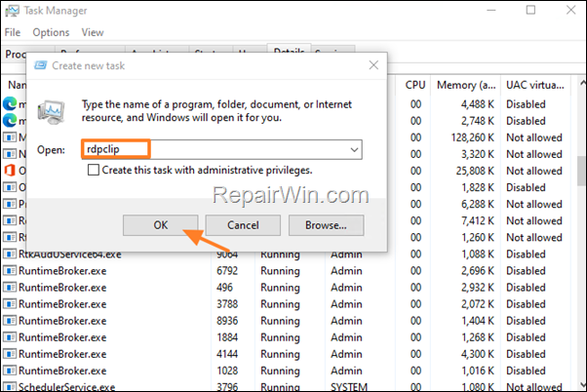Click the SYSTEM user name cell
587x392 pixels.
pyautogui.click(x=349, y=387)
